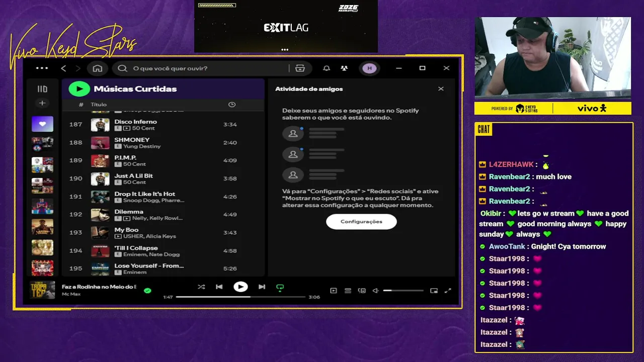Screen dimensions: 644x362
Task: Sort by the 'Título' column header
Action: pyautogui.click(x=99, y=105)
